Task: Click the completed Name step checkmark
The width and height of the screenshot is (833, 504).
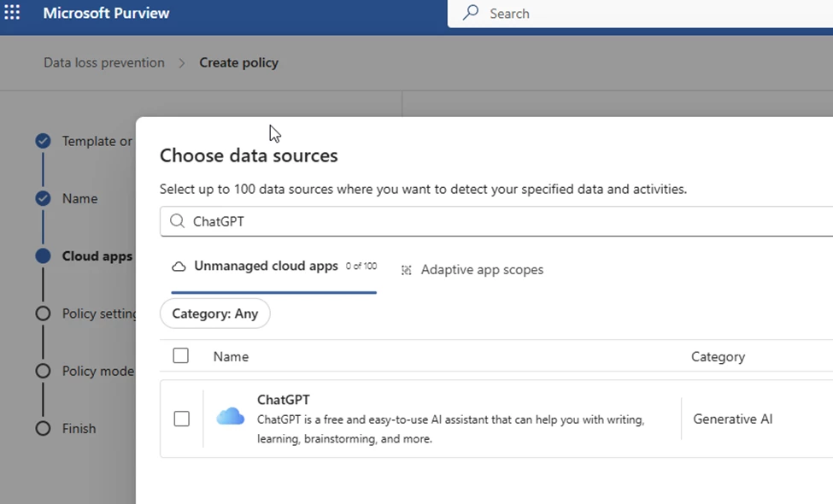Action: 43,198
